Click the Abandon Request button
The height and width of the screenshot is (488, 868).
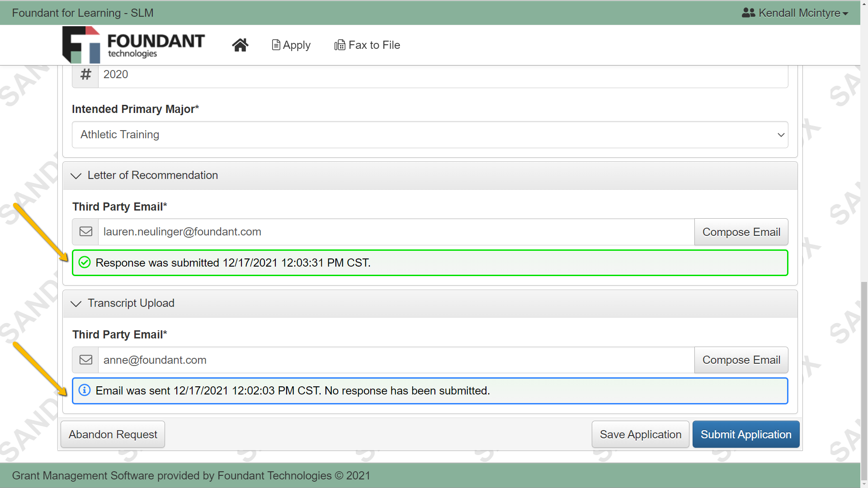pos(113,434)
